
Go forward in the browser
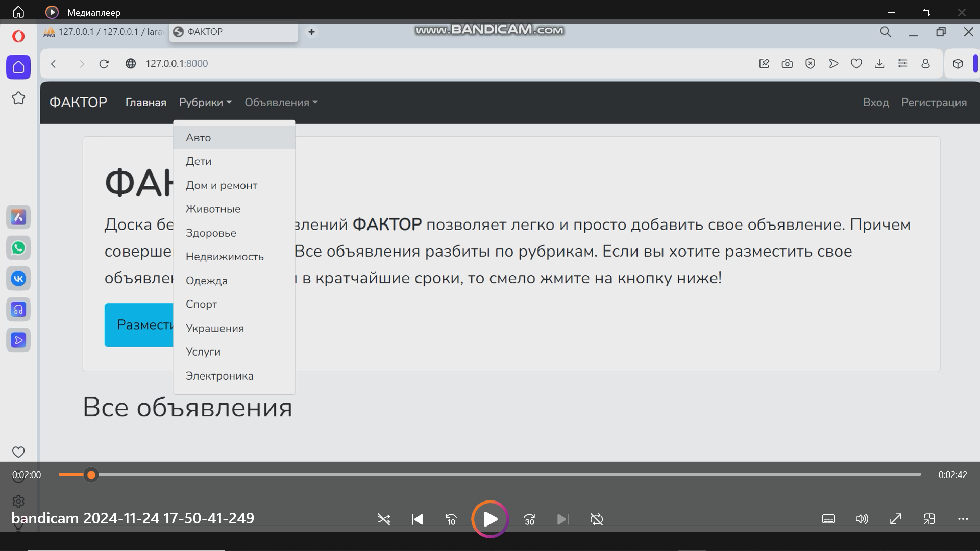pos(82,64)
